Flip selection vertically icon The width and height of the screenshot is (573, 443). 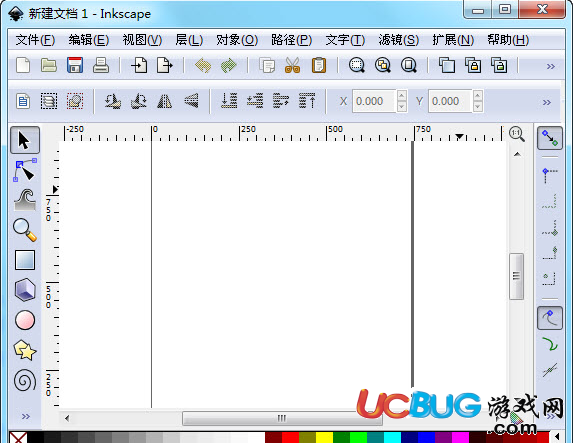[x=191, y=101]
